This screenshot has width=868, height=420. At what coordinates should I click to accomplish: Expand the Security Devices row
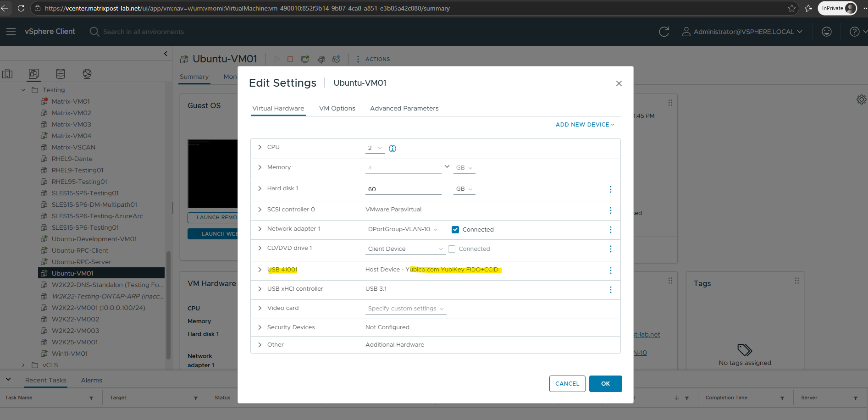260,327
